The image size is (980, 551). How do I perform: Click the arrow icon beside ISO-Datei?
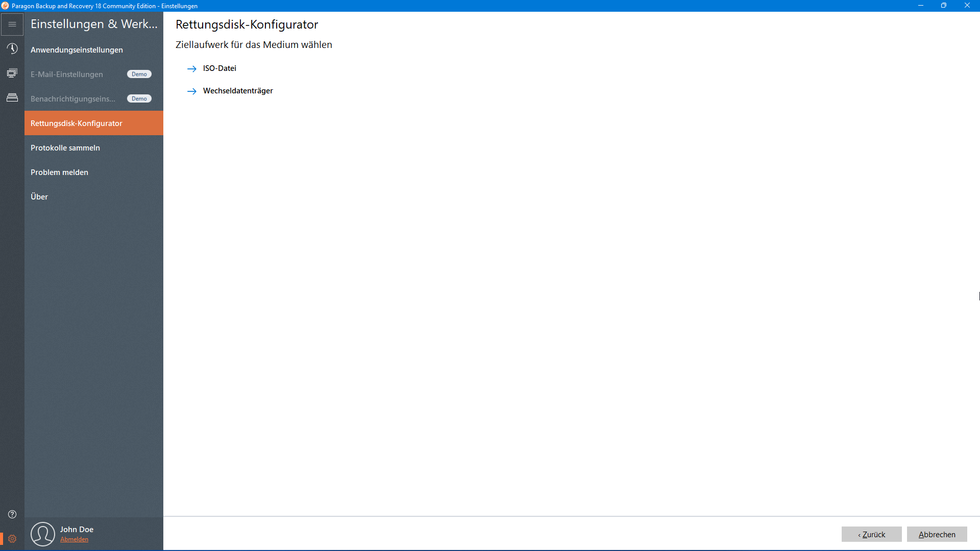click(192, 68)
